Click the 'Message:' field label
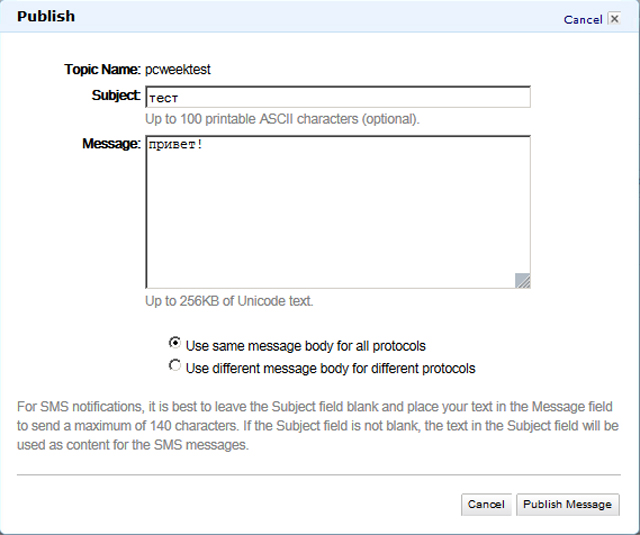 [x=111, y=144]
